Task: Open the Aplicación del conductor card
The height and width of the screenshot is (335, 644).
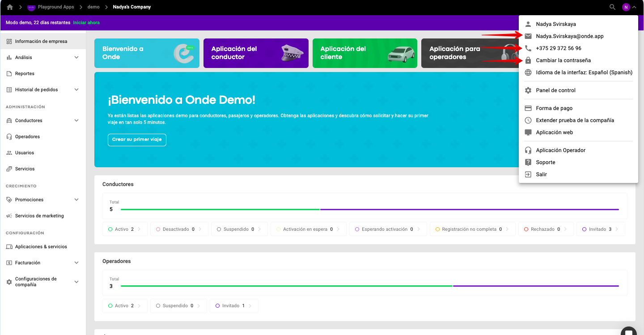Action: click(256, 53)
